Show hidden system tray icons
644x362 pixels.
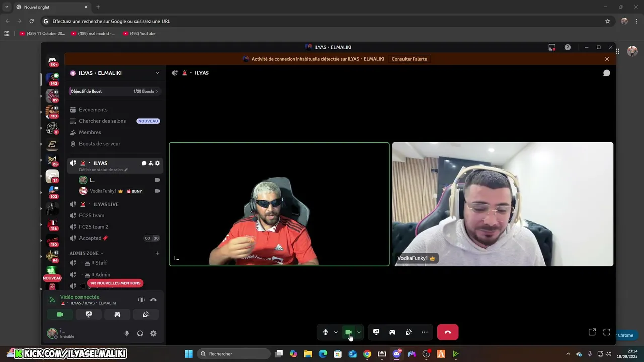[x=568, y=354]
